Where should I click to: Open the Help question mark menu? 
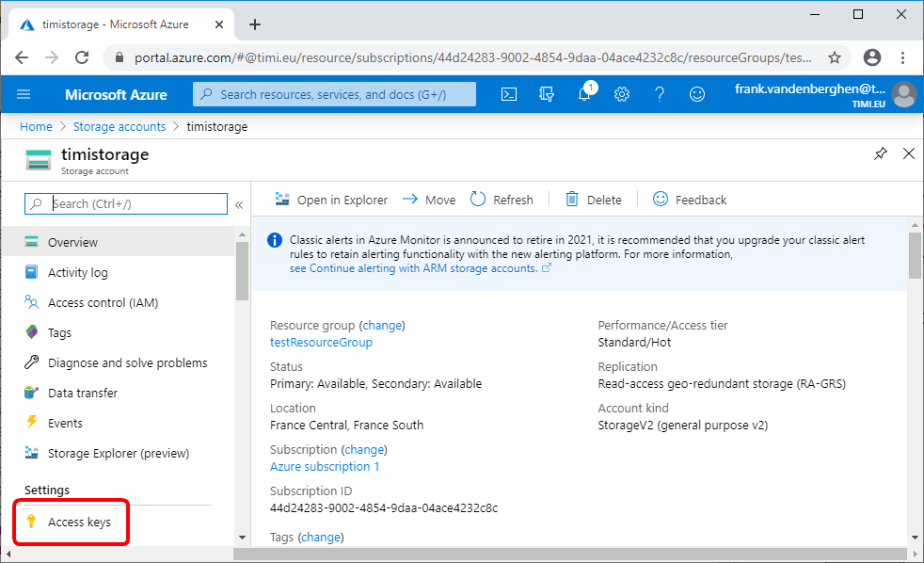[x=660, y=94]
